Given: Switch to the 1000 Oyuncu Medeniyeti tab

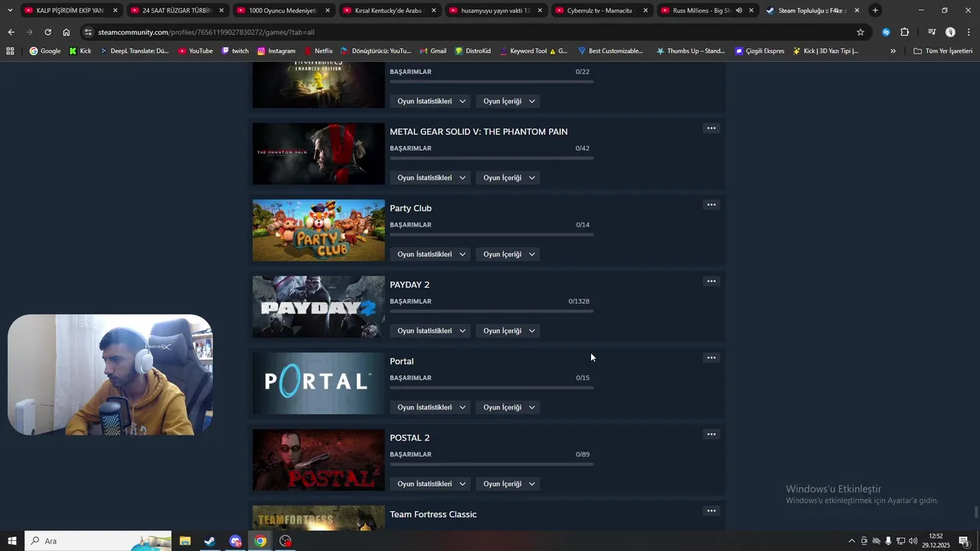Looking at the screenshot, I should [283, 11].
